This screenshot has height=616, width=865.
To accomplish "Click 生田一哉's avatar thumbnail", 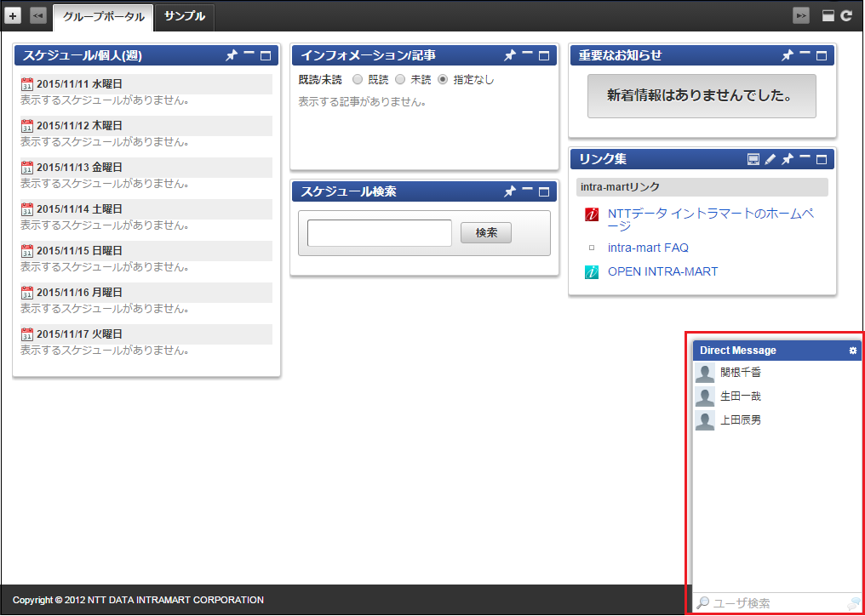I will click(705, 396).
